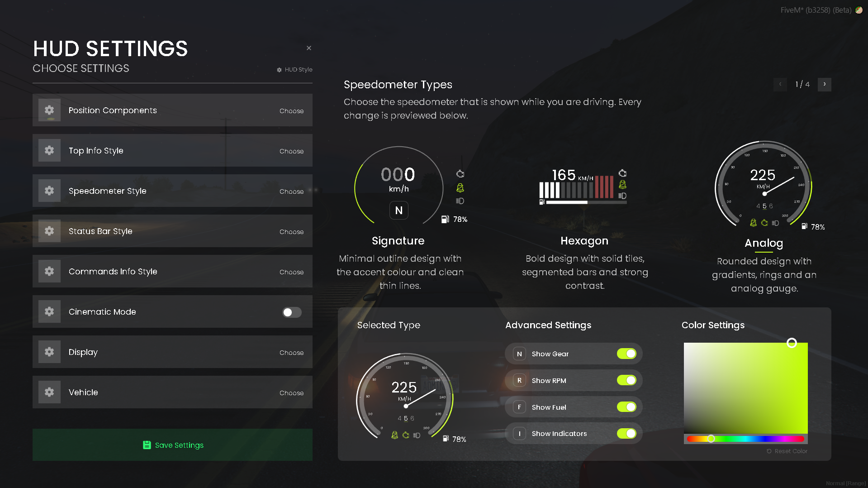Screen dimensions: 868x488
Task: Open Commands Info Style via its Choose label
Action: click(291, 272)
